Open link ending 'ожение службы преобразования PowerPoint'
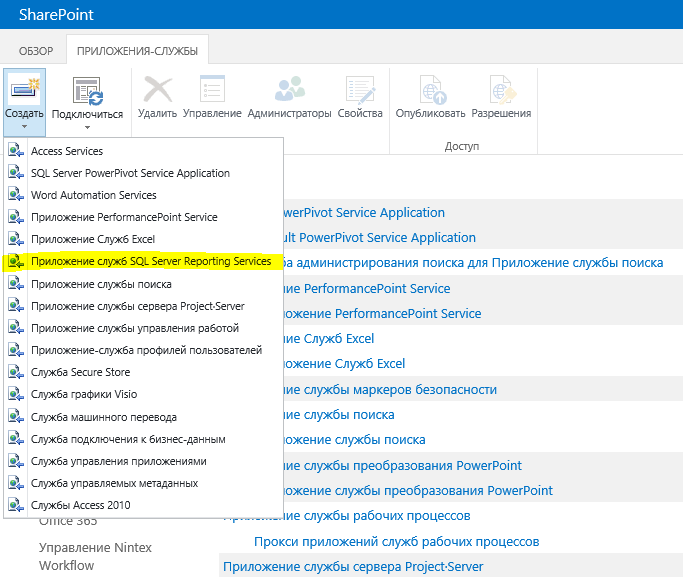683x577 pixels. coord(418,491)
